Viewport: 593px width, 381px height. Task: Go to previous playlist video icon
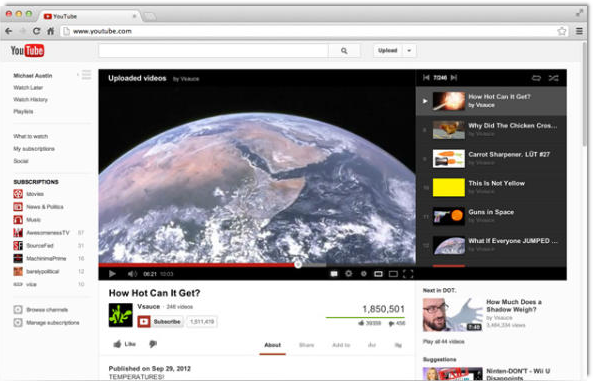tap(426, 78)
